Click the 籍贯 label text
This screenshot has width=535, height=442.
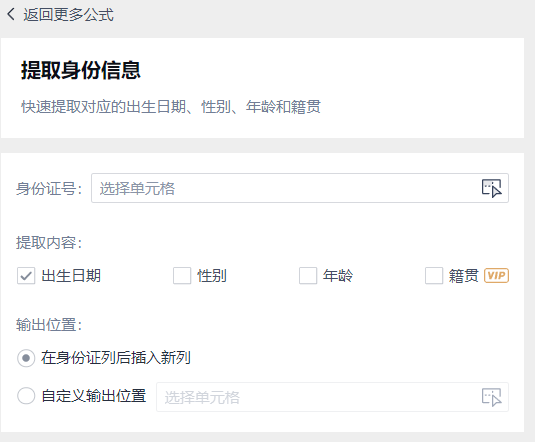[464, 276]
